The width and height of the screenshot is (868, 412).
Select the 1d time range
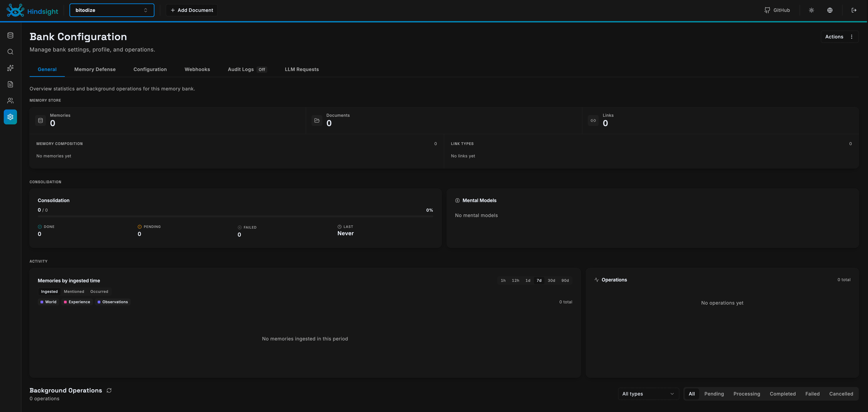[528, 280]
